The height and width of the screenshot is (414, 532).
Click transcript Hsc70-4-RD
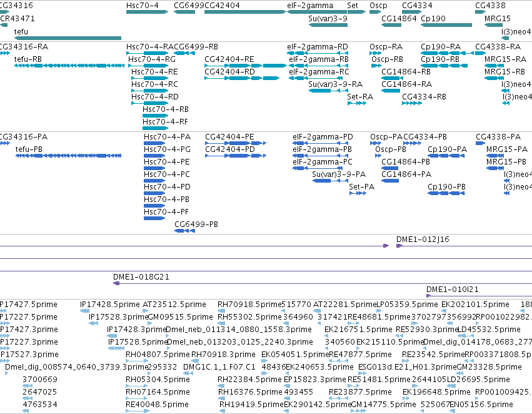coord(149,103)
